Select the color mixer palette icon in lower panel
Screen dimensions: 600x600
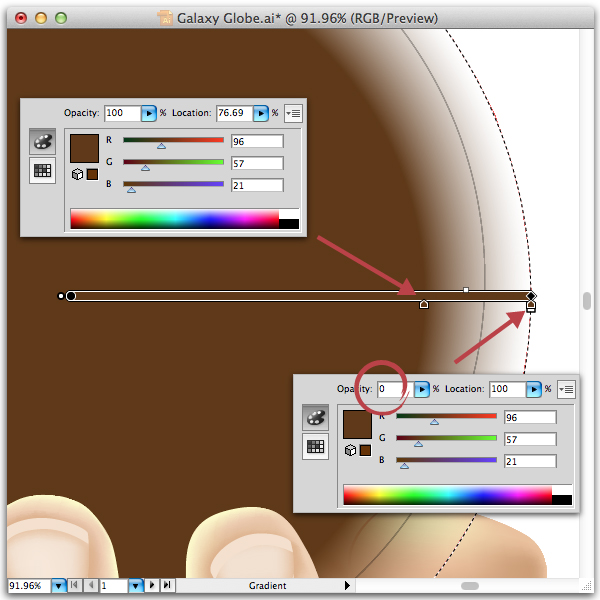pyautogui.click(x=315, y=417)
